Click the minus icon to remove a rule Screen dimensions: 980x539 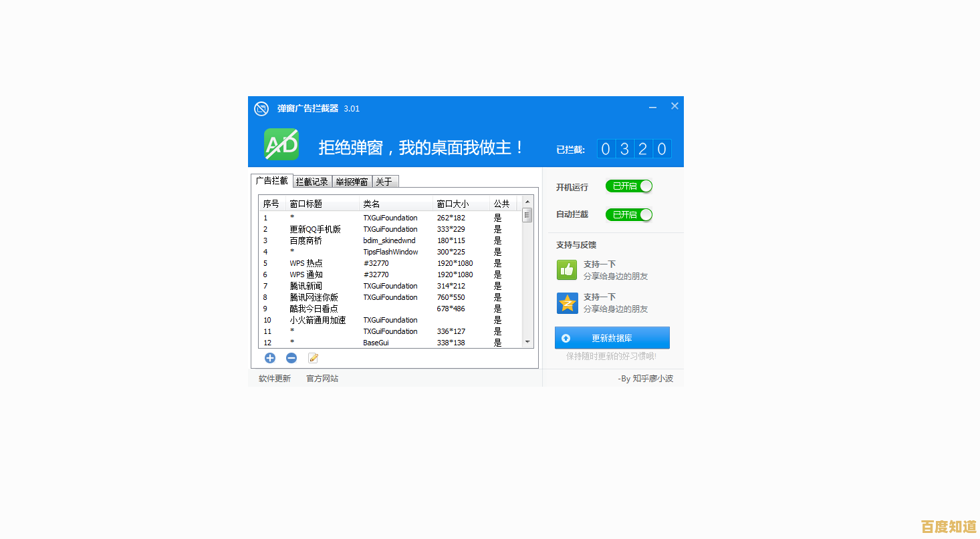[291, 358]
